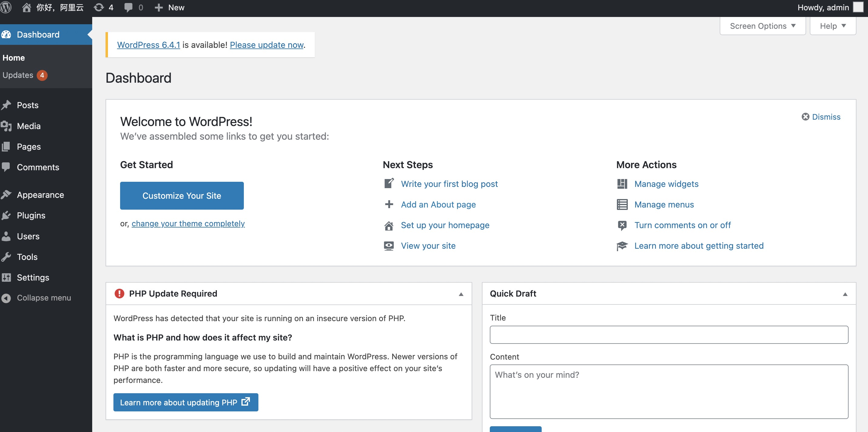The height and width of the screenshot is (432, 868).
Task: Click the plus icon beside Add an About page
Action: tap(389, 204)
